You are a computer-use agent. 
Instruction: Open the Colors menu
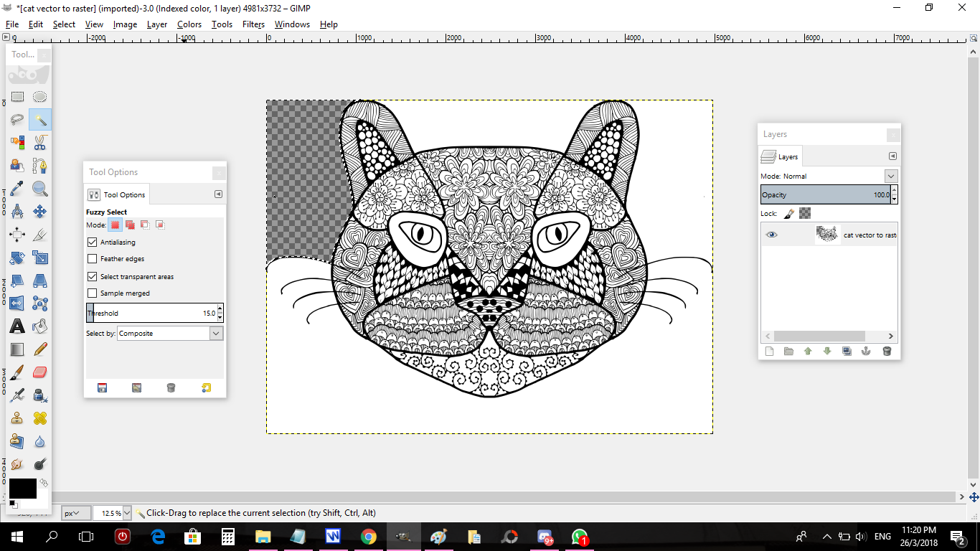tap(189, 24)
